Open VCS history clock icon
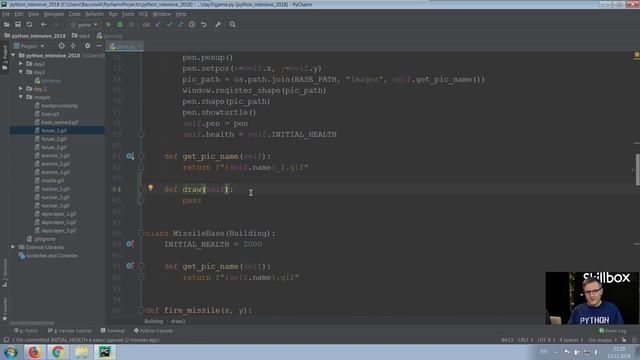This screenshot has height=360, width=640. point(192,24)
